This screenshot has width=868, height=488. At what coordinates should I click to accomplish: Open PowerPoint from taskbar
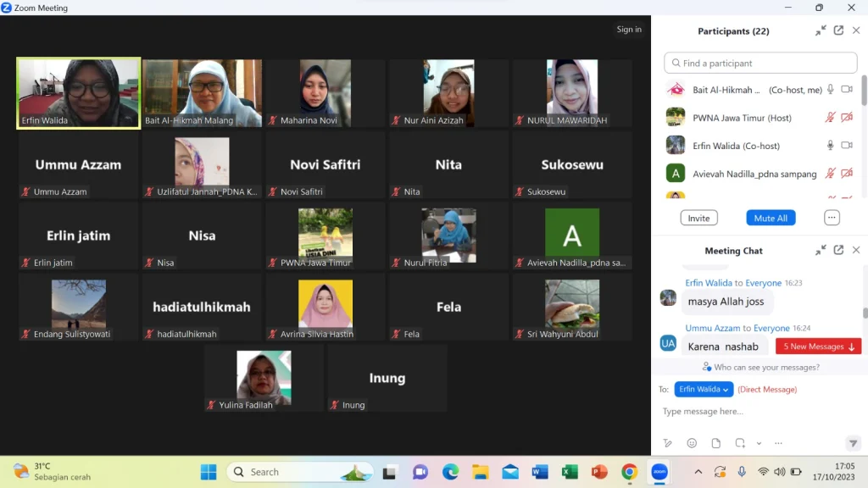click(x=599, y=472)
